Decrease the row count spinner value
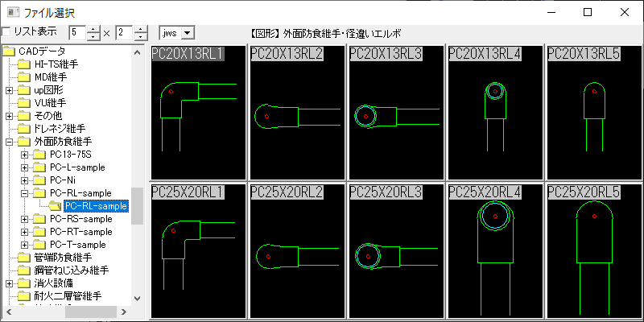Viewport: 644px width, 322px height. pos(141,37)
